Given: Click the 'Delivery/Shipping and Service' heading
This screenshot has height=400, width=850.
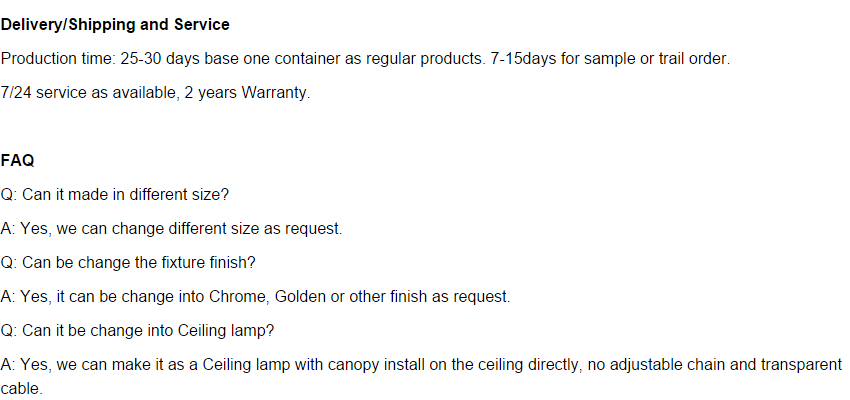Looking at the screenshot, I should (115, 24).
